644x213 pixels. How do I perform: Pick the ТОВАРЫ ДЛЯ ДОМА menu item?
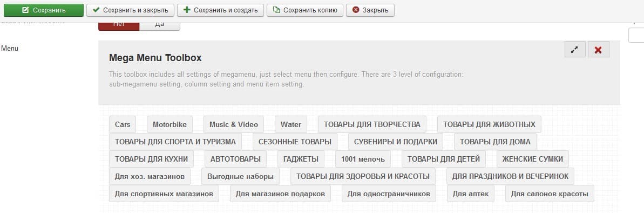click(x=495, y=142)
